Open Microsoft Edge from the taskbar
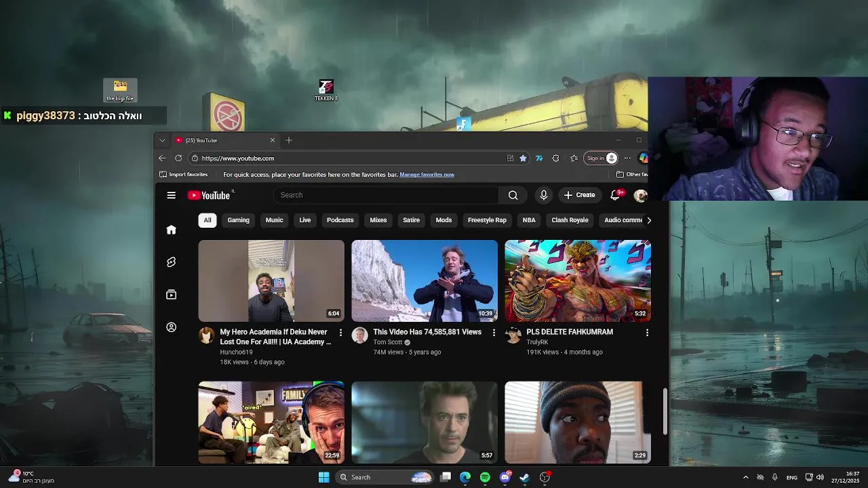 click(x=465, y=477)
